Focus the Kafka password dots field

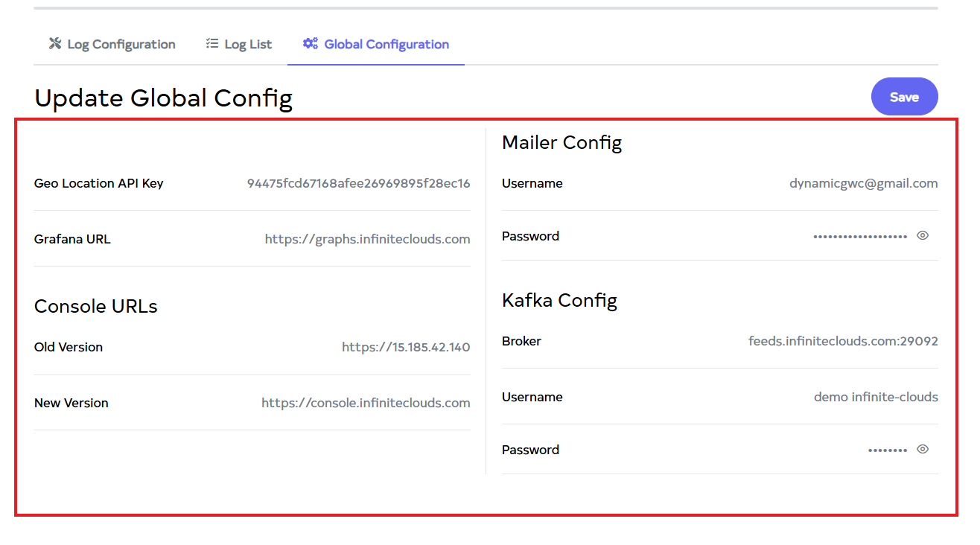887,450
